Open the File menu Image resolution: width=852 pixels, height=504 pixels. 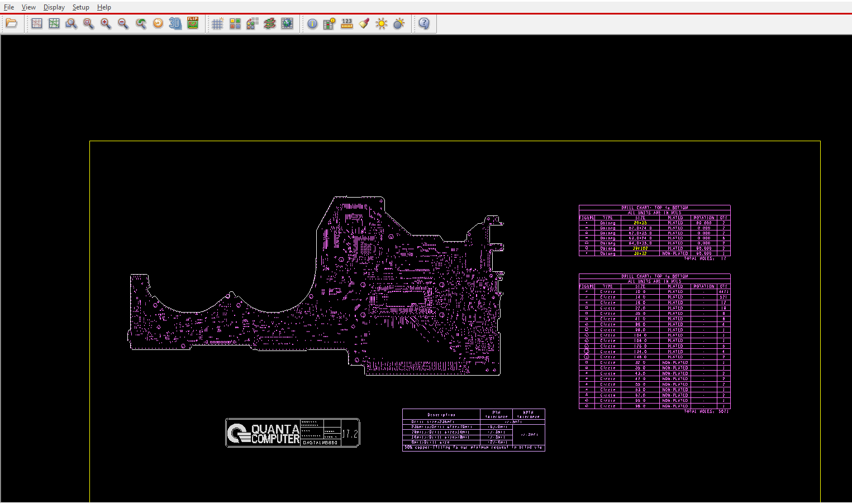pos(9,7)
